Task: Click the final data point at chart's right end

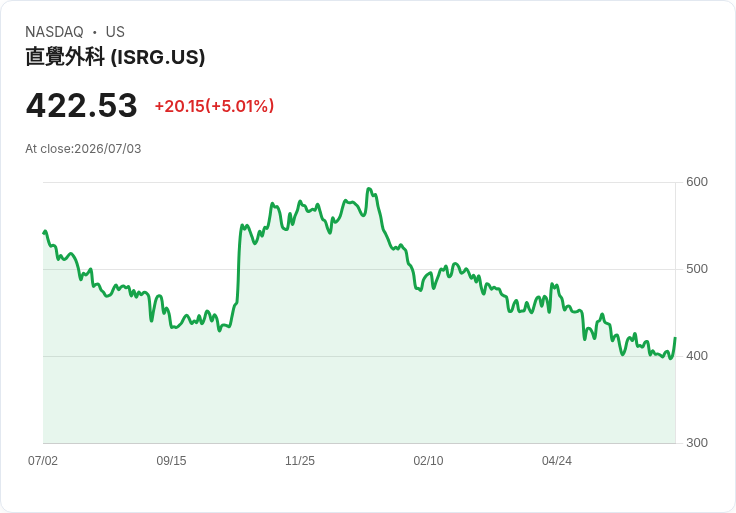Action: [675, 338]
